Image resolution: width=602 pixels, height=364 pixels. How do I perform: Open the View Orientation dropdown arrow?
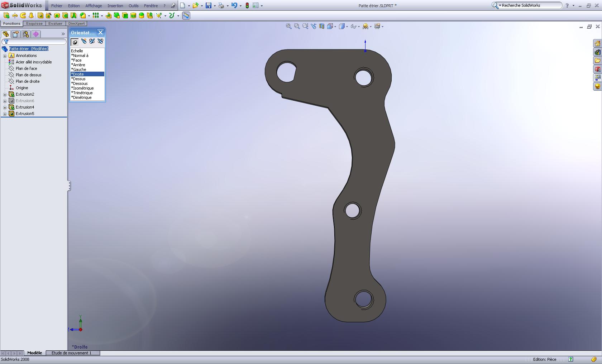(335, 27)
